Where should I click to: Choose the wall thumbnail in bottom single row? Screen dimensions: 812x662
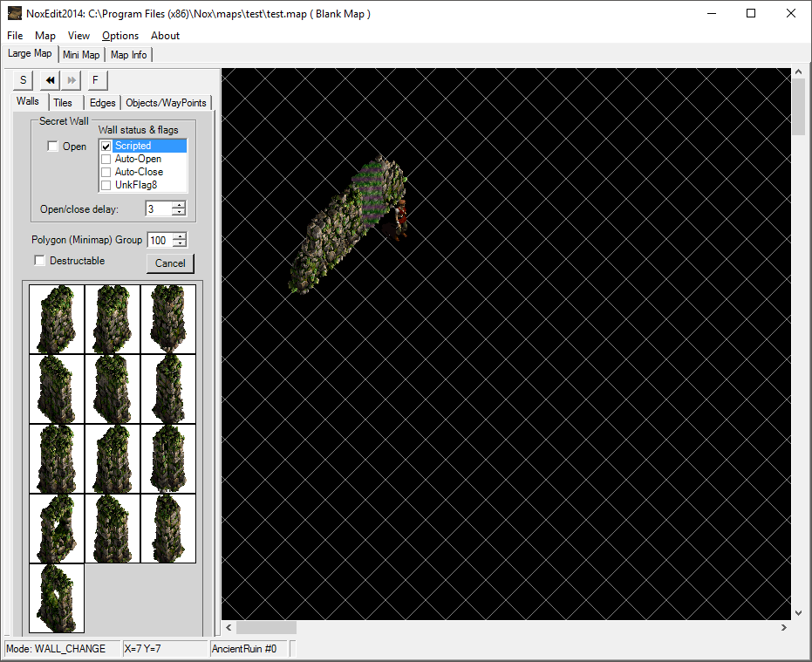tap(57, 598)
